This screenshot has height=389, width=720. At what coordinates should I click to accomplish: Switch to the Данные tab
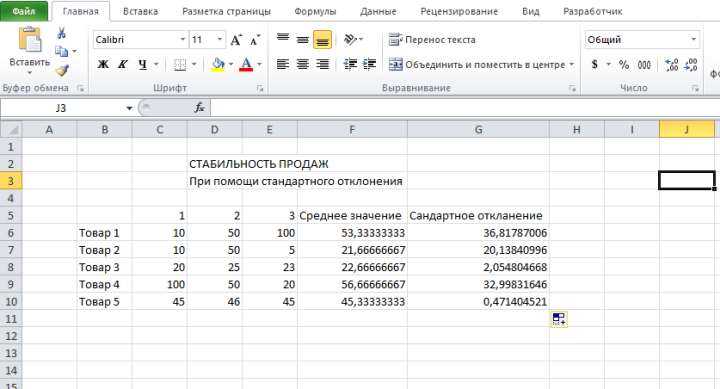point(378,11)
